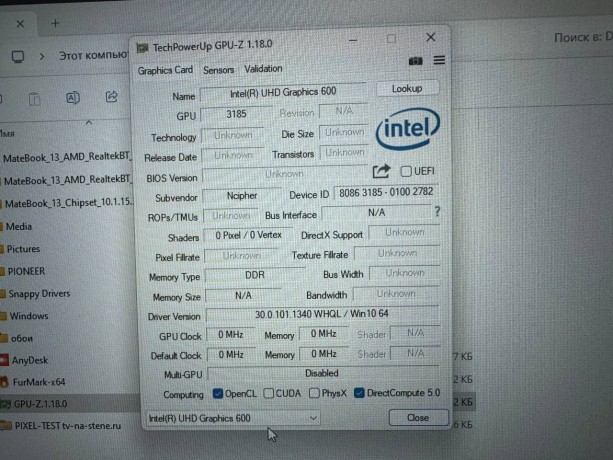Click GPU-Z title bar app icon
Image resolution: width=613 pixels, height=460 pixels.
coord(142,48)
